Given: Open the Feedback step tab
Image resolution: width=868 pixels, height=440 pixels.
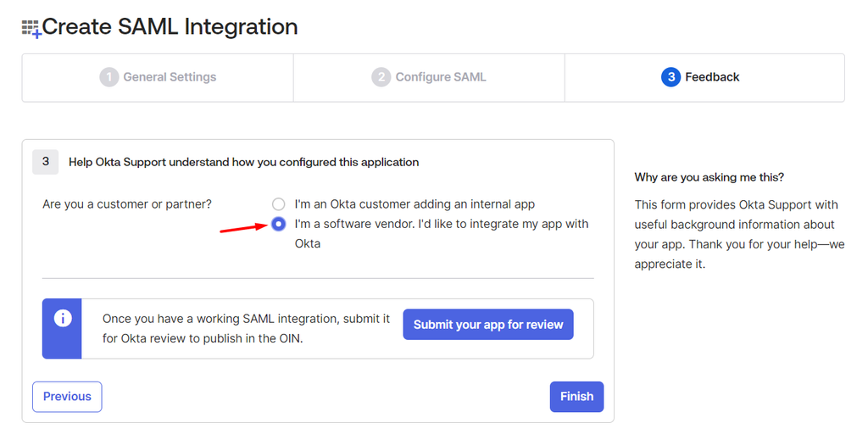Looking at the screenshot, I should pos(704,77).
